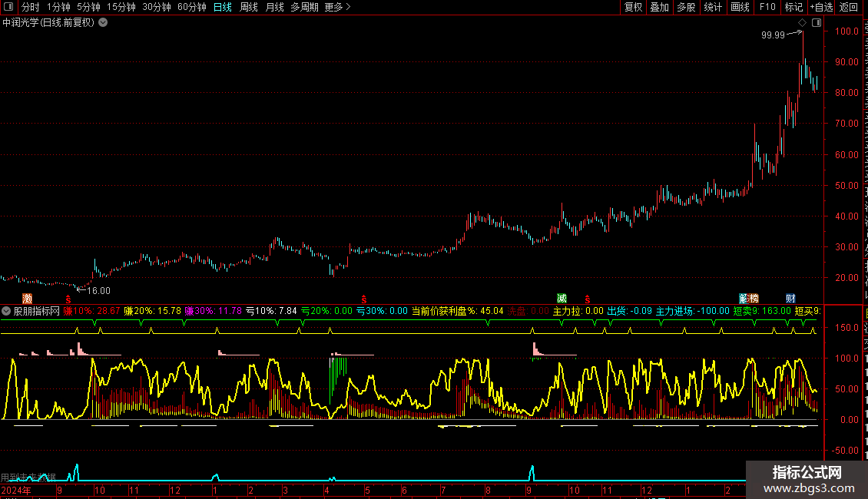This screenshot has width=868, height=499.
Task: Open the 激 event marker icon
Action: click(x=27, y=299)
